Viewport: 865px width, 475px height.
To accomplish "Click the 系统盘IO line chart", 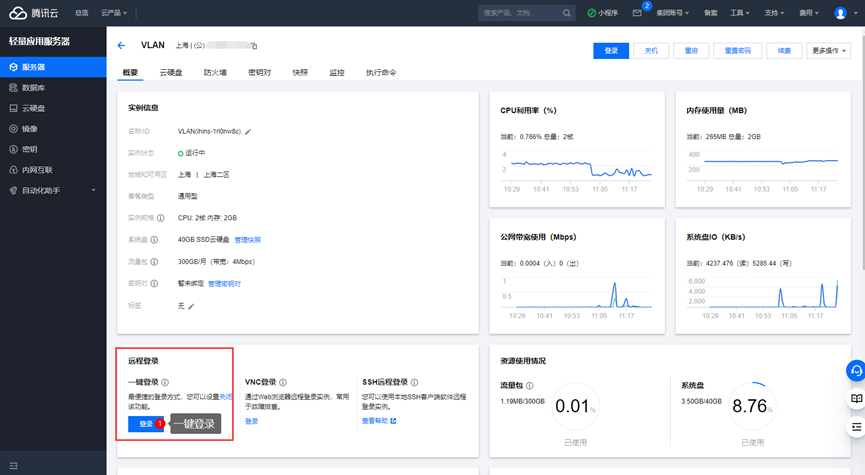I will (x=763, y=298).
